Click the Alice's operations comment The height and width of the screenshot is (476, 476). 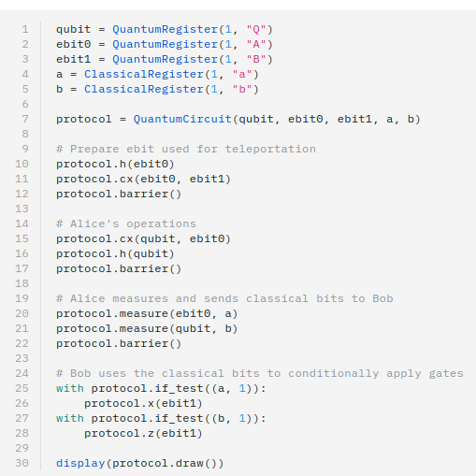[126, 224]
